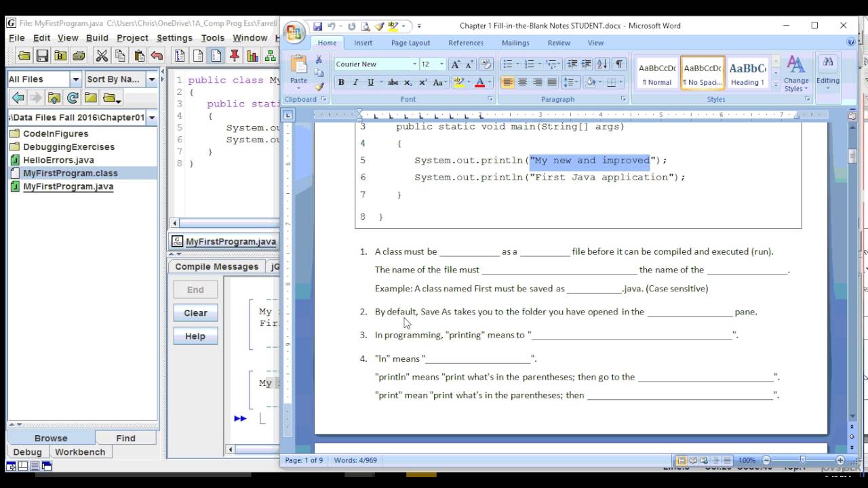The image size is (868, 488).
Task: Toggle Align Text Left in Word
Action: 507,83
